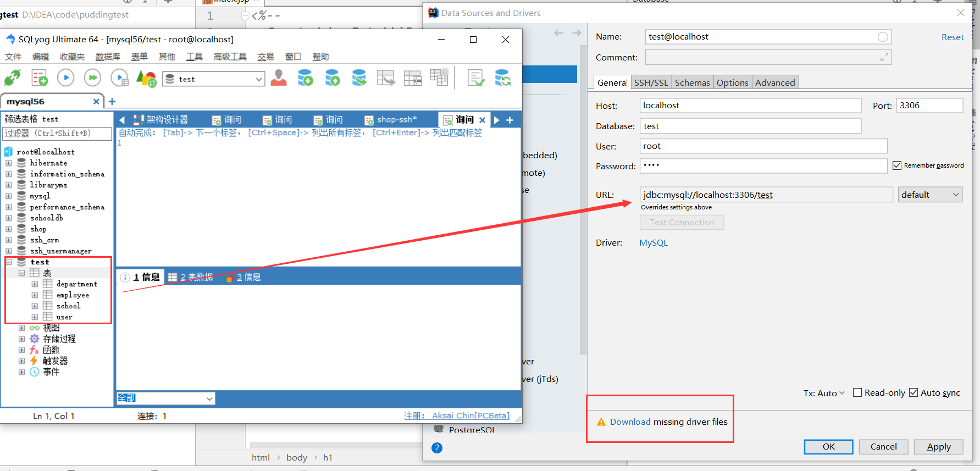The height and width of the screenshot is (471, 980).
Task: Click the database import (down arrow) icon
Action: (x=305, y=78)
